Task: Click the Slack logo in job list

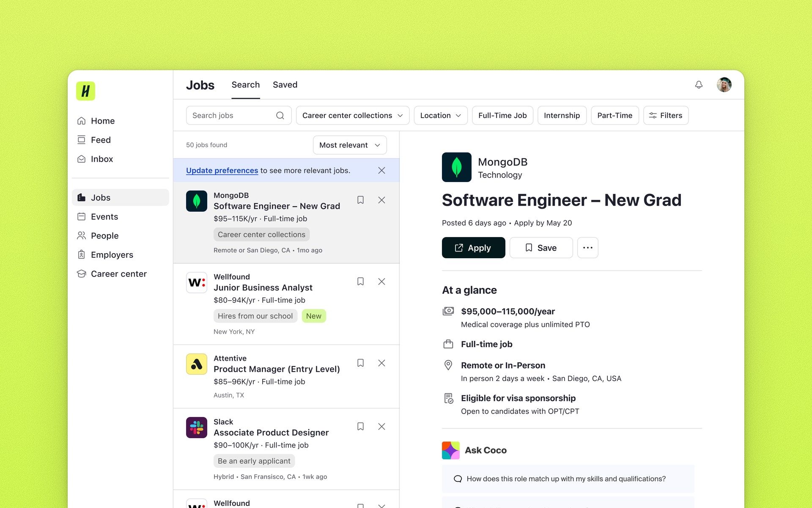Action: (x=197, y=428)
